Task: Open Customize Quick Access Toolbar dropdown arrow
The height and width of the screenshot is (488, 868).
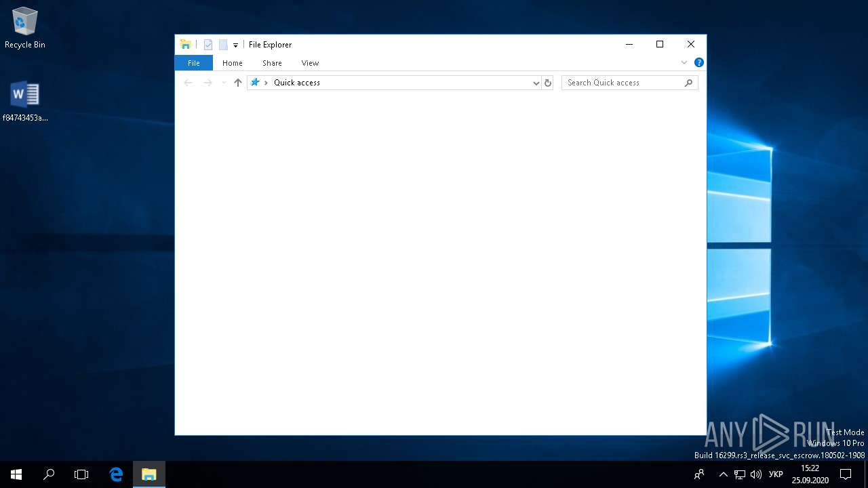Action: click(x=235, y=45)
